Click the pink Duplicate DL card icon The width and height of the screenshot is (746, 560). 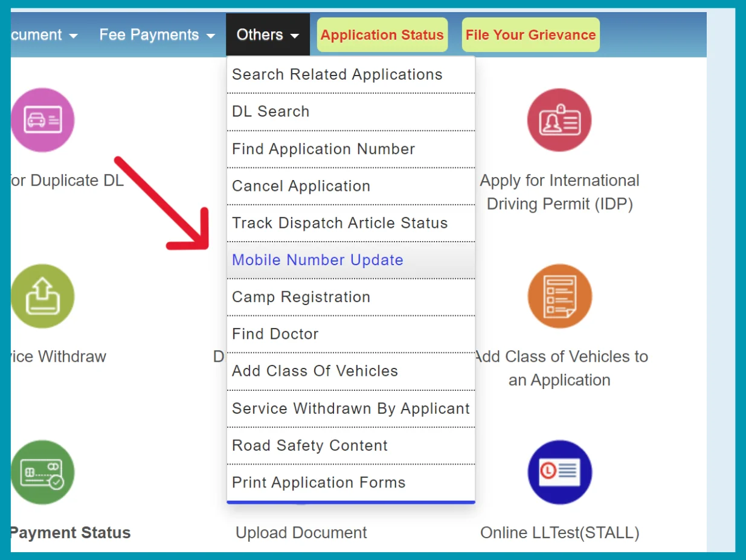(x=42, y=119)
